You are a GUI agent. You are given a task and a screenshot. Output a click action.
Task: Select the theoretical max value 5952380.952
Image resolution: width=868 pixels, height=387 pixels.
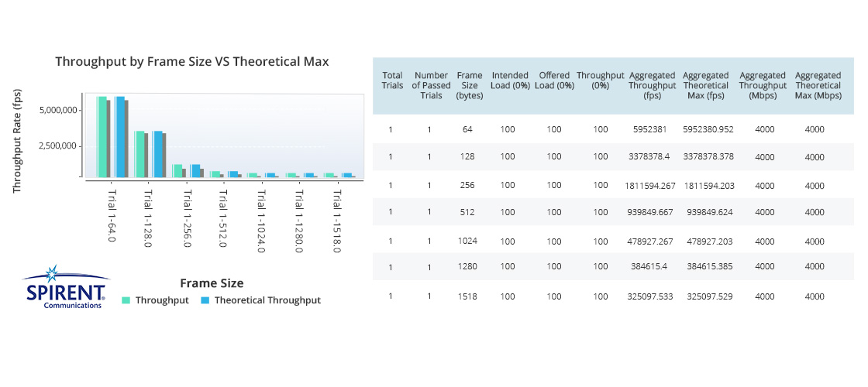(x=708, y=129)
